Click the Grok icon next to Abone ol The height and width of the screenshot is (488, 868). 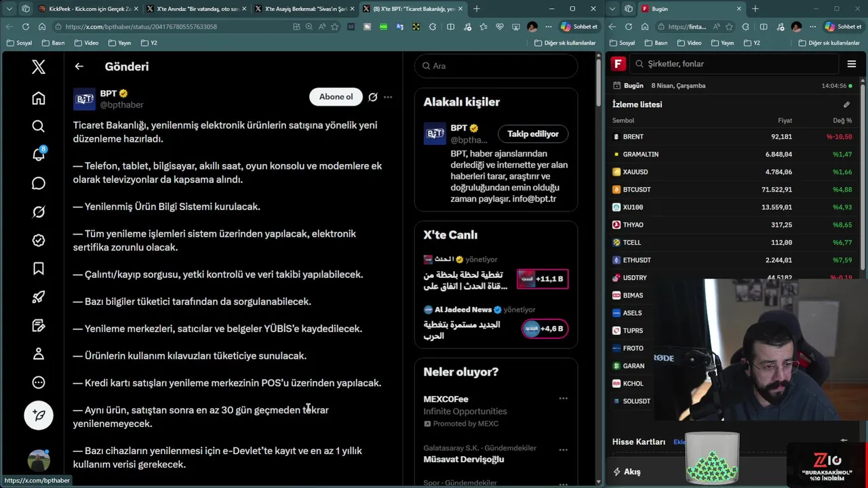coord(372,97)
